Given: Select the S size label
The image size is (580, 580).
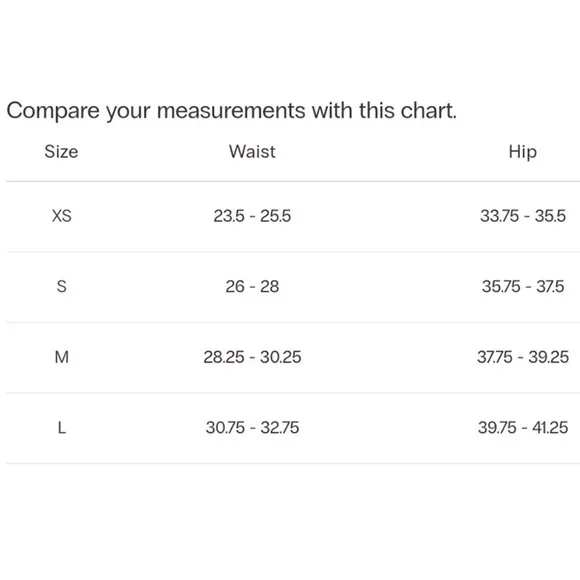Looking at the screenshot, I should (61, 287).
